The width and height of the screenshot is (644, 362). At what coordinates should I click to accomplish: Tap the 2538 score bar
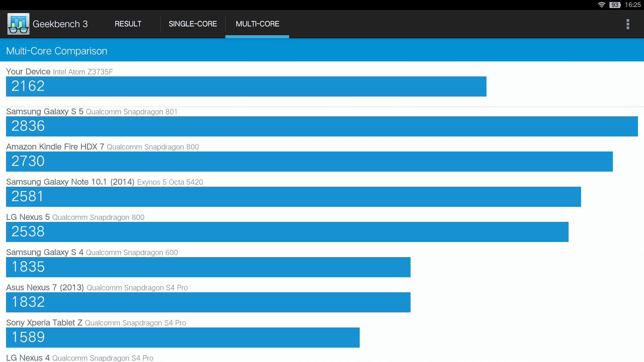pos(287,232)
